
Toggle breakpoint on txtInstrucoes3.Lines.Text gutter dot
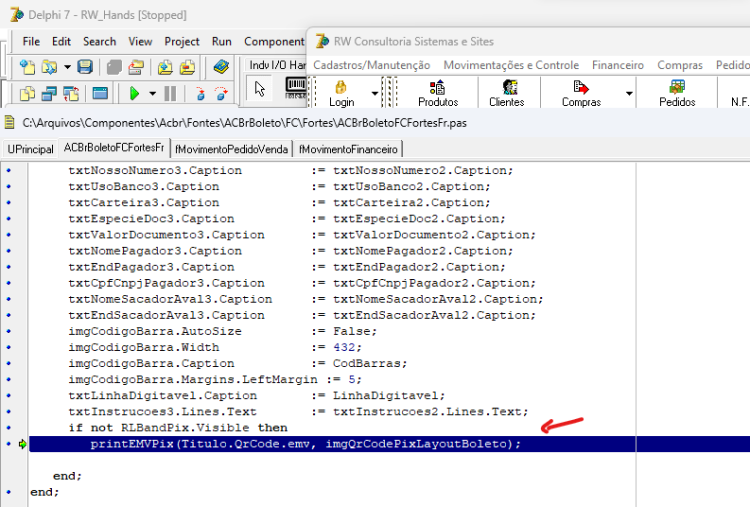[x=9, y=412]
